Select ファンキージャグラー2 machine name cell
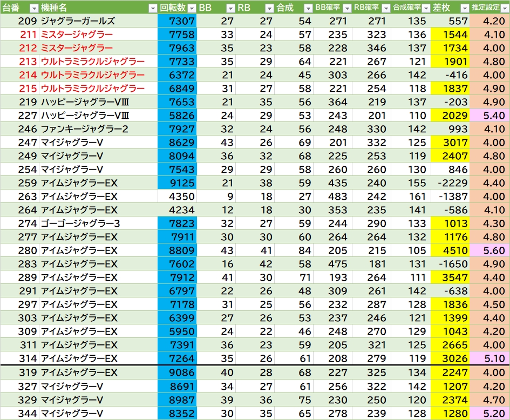Screen dimensions: 510x420 coord(99,129)
